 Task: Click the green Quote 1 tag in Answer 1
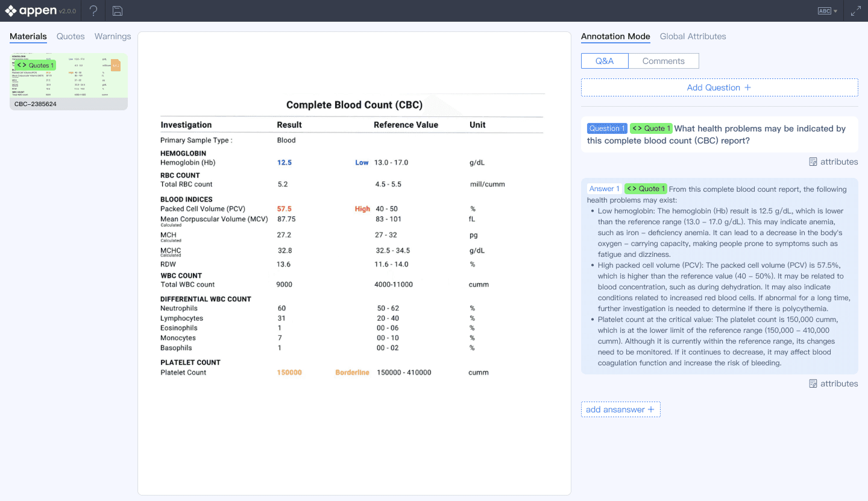[x=645, y=189]
